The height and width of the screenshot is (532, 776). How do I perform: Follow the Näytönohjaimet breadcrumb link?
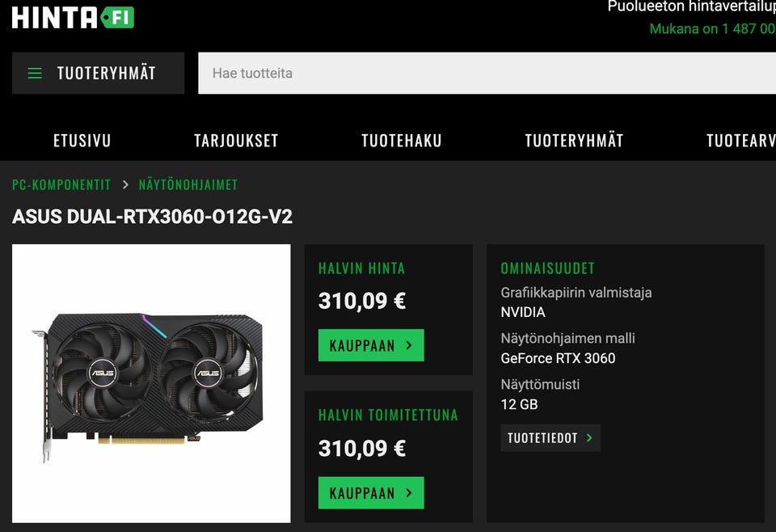point(188,184)
